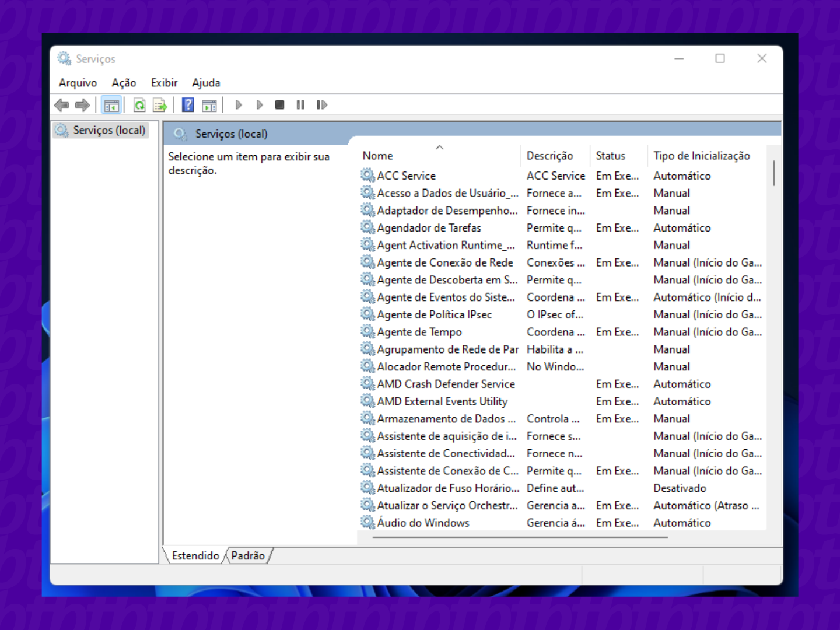
Task: Sort by the Descrição column header
Action: click(549, 156)
